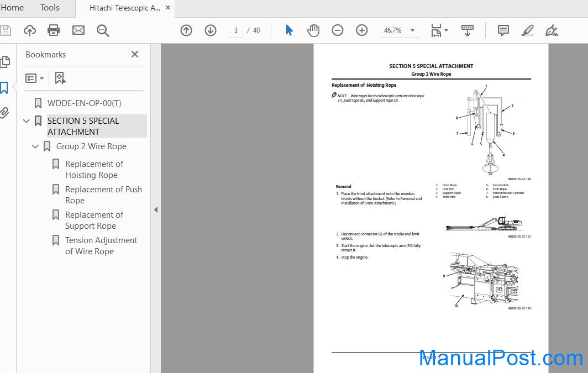Close the Bookmarks panel

[135, 54]
